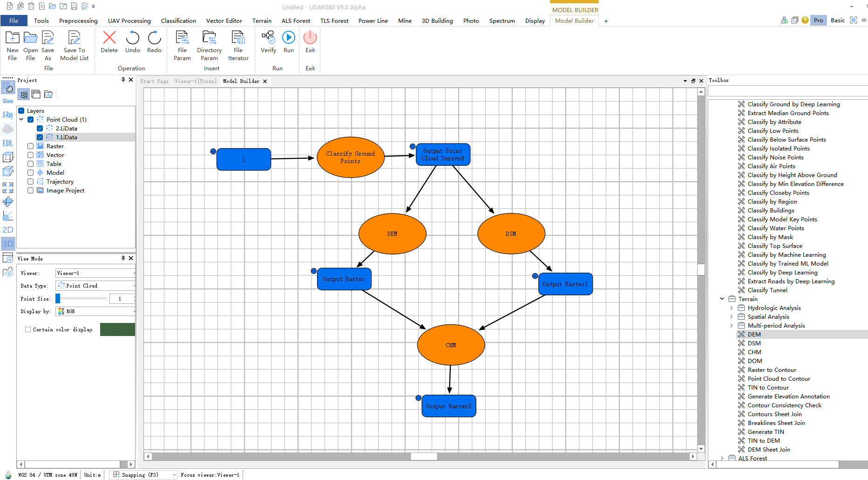Insert a File Iterator
Viewport: 868px width, 480px height.
coord(238,38)
